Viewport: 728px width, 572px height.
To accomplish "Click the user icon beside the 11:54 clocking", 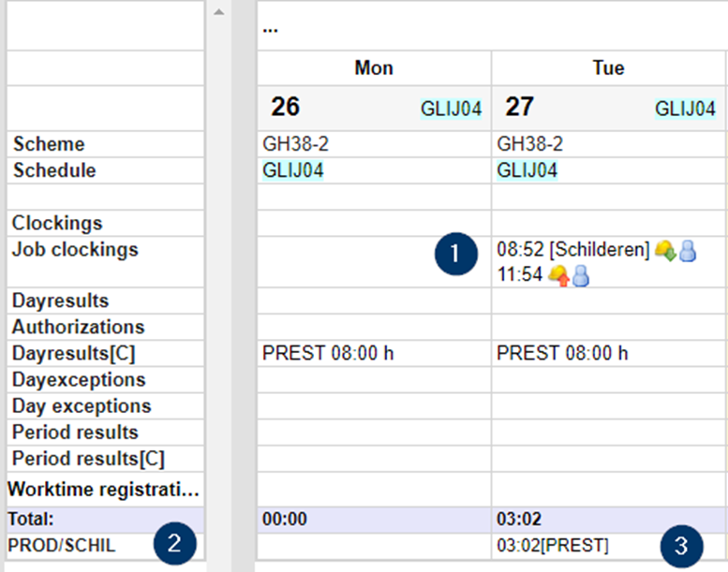I will pos(581,275).
